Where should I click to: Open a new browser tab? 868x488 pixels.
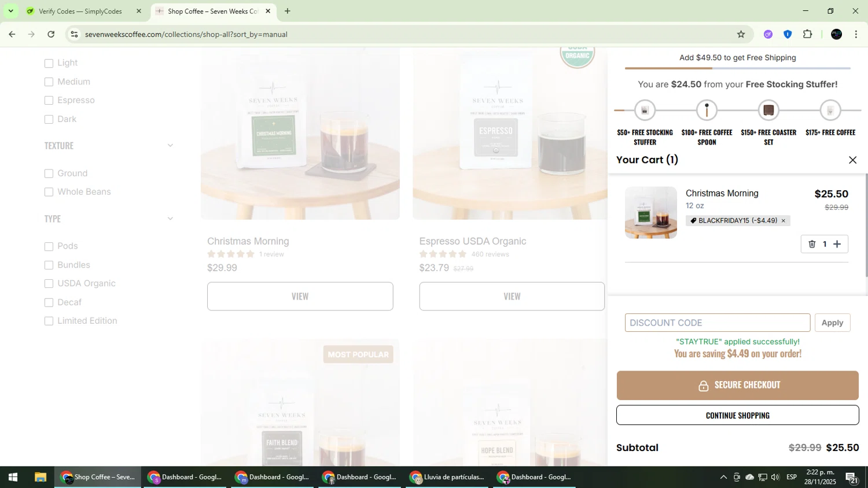[x=288, y=11]
